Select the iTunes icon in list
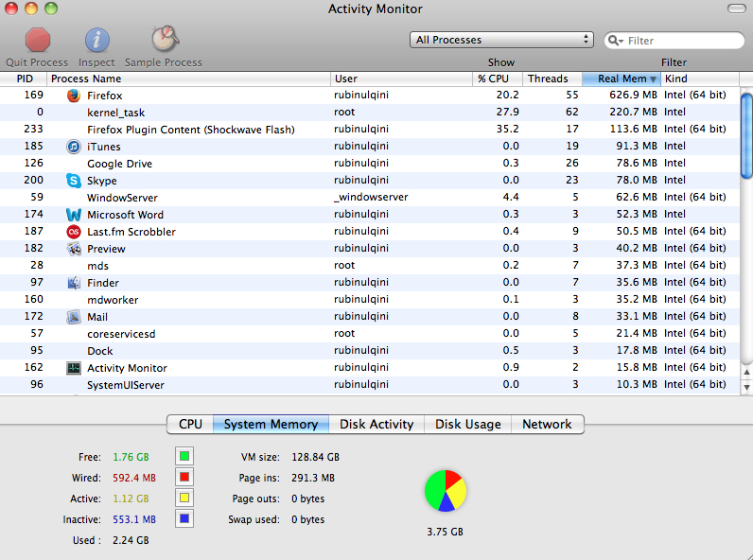The image size is (753, 560). (x=74, y=146)
